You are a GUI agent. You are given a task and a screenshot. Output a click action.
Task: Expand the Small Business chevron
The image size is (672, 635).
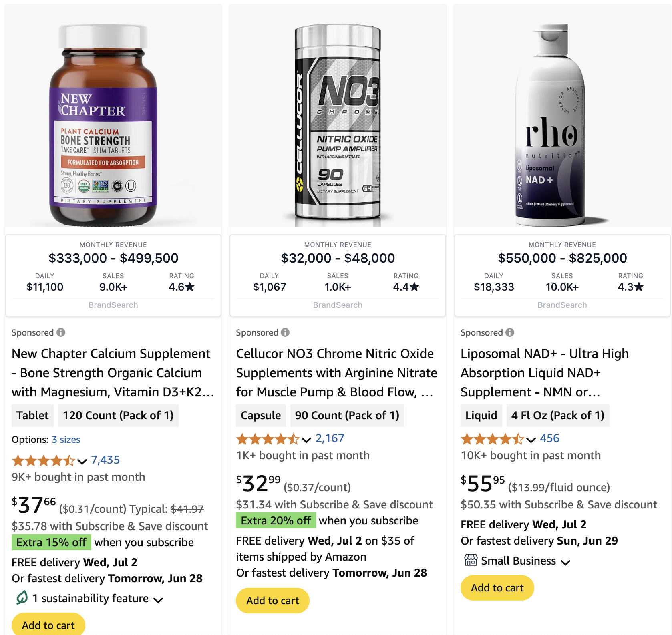[x=565, y=562]
